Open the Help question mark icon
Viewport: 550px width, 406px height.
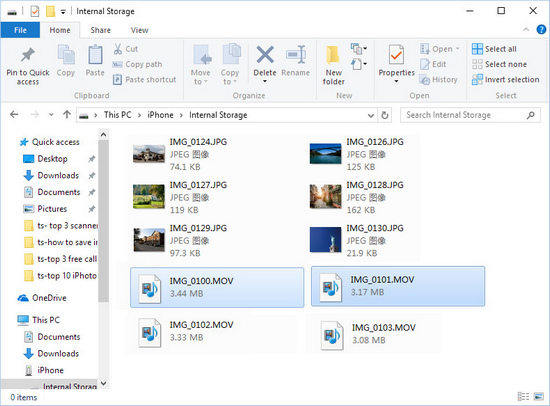point(541,30)
